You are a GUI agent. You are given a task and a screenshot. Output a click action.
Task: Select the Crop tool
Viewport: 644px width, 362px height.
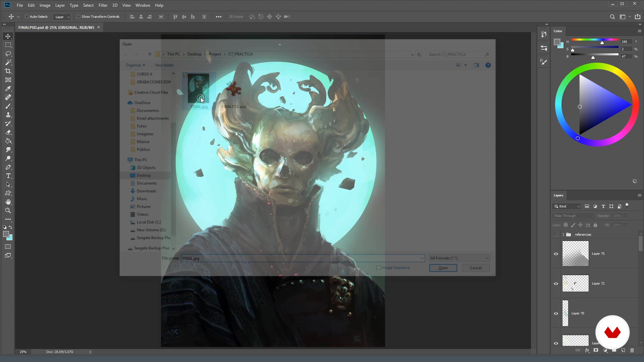point(8,71)
